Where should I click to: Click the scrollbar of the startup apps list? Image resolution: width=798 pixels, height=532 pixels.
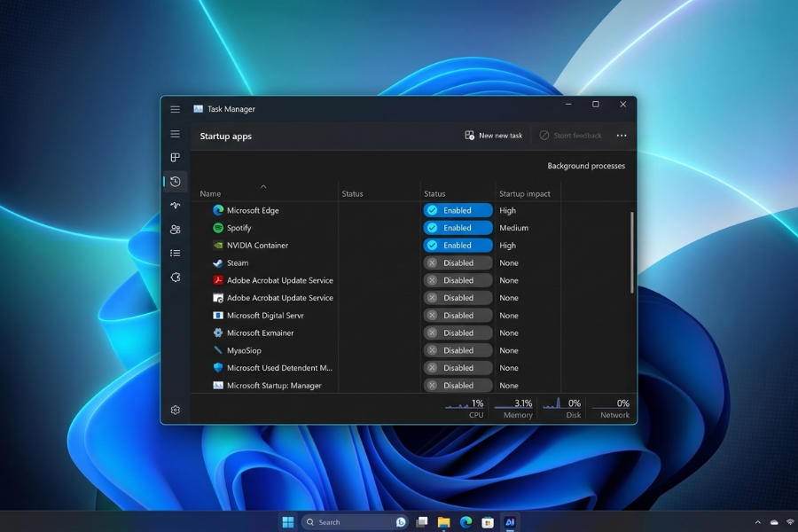click(632, 253)
